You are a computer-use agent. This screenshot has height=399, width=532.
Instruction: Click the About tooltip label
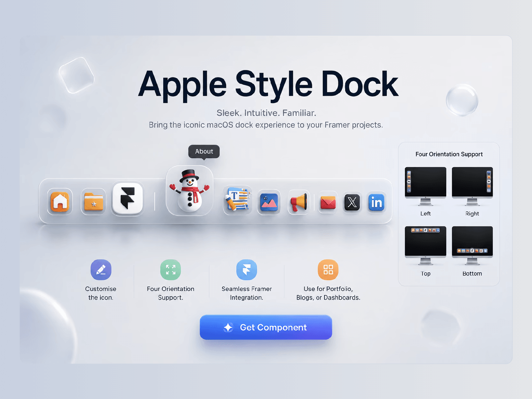204,151
